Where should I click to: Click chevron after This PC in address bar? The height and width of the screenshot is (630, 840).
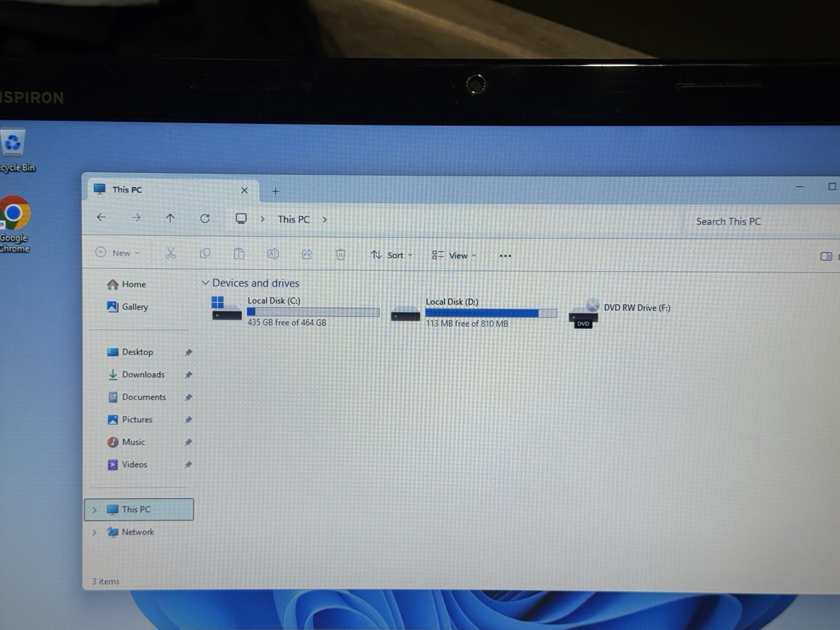tap(325, 220)
